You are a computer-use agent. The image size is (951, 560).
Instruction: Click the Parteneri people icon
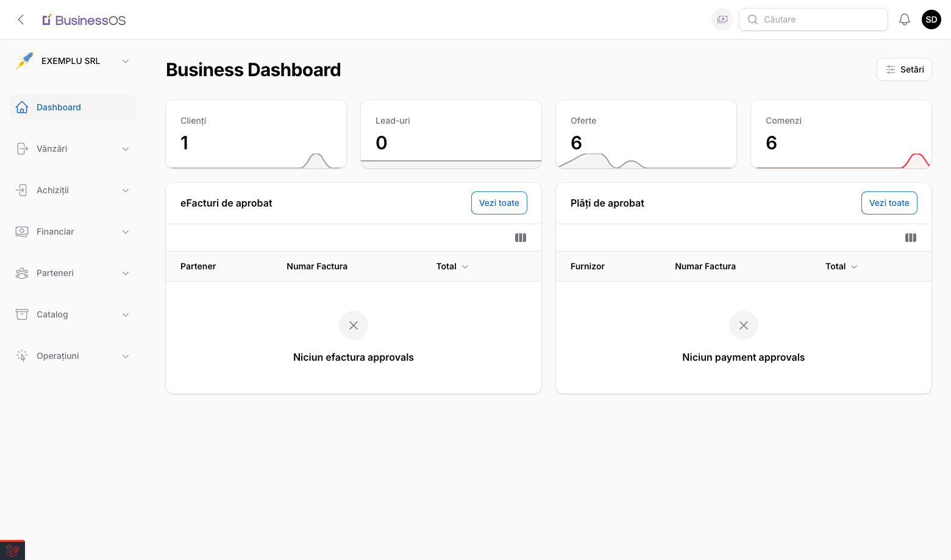21,272
